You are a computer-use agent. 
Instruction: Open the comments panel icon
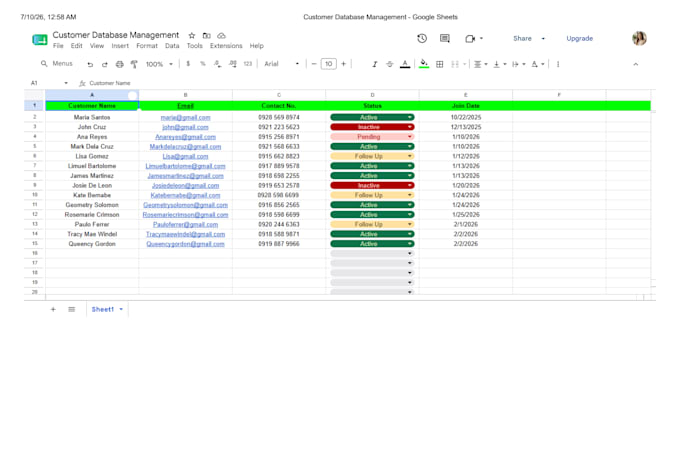click(445, 38)
